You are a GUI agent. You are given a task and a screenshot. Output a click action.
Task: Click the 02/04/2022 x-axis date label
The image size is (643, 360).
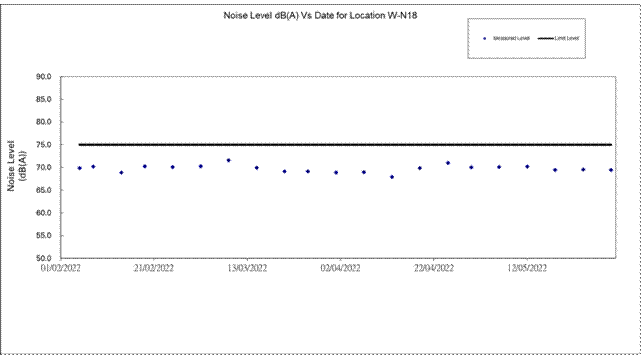click(x=340, y=268)
